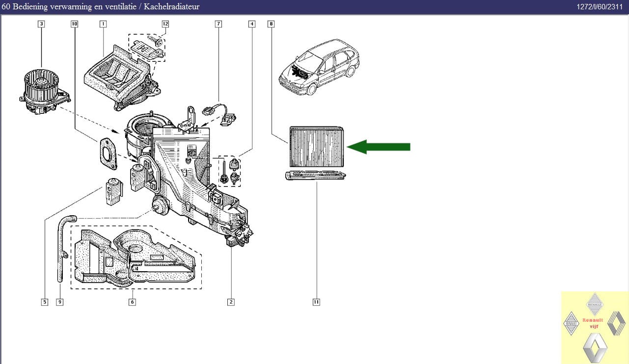Select the number 6 callout label

pos(132,302)
